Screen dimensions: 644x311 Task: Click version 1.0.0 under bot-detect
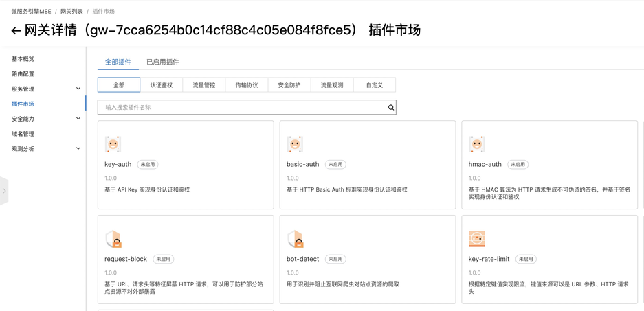(292, 273)
